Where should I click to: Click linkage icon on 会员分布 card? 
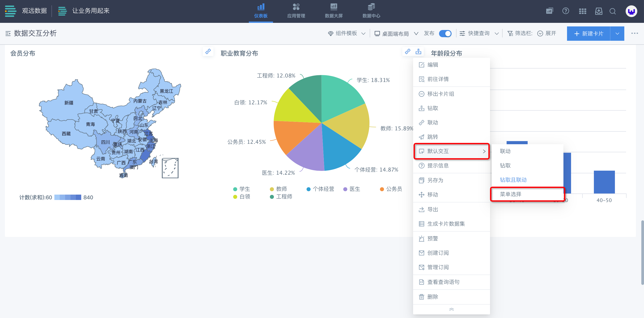[208, 52]
